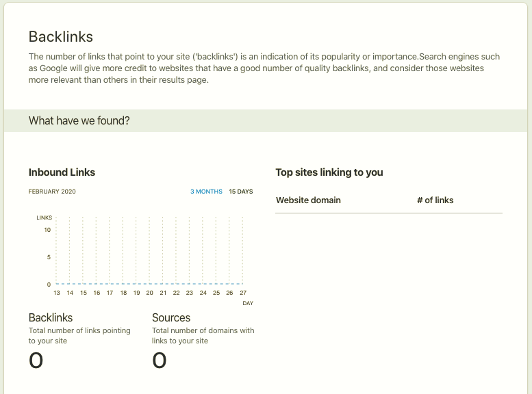Click the Backlinks page title at top
Screen dimensions: 532x394
pyautogui.click(x=61, y=37)
